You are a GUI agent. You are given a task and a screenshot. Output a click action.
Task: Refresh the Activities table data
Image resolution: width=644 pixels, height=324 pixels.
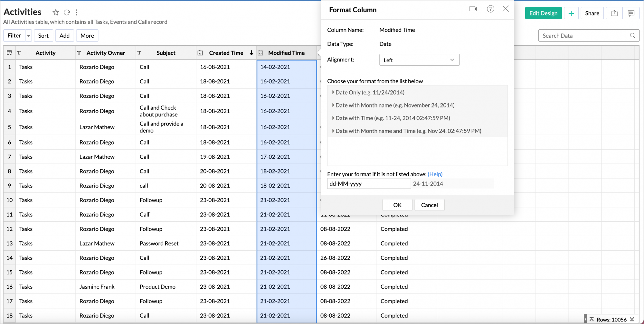(67, 12)
